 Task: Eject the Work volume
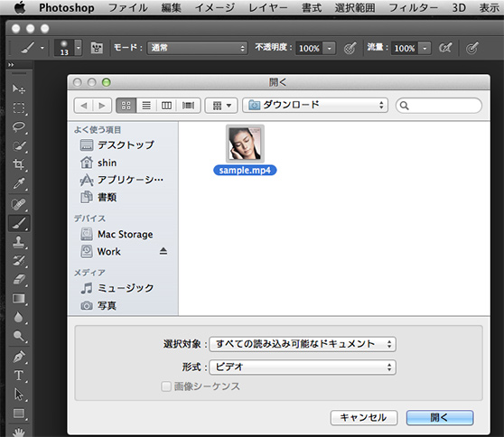tap(163, 251)
